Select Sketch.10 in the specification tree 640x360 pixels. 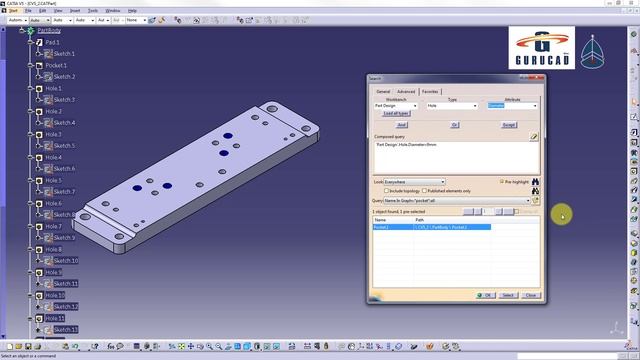click(x=66, y=261)
